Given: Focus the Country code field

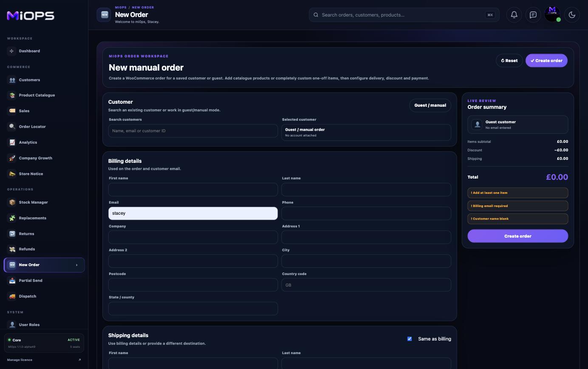Looking at the screenshot, I should tap(366, 285).
